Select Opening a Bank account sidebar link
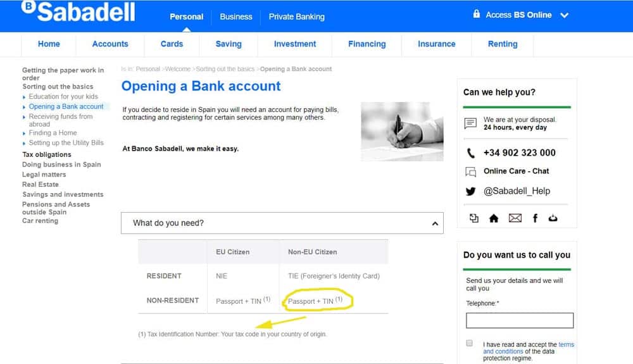Image resolution: width=633 pixels, height=364 pixels. pyautogui.click(x=66, y=106)
